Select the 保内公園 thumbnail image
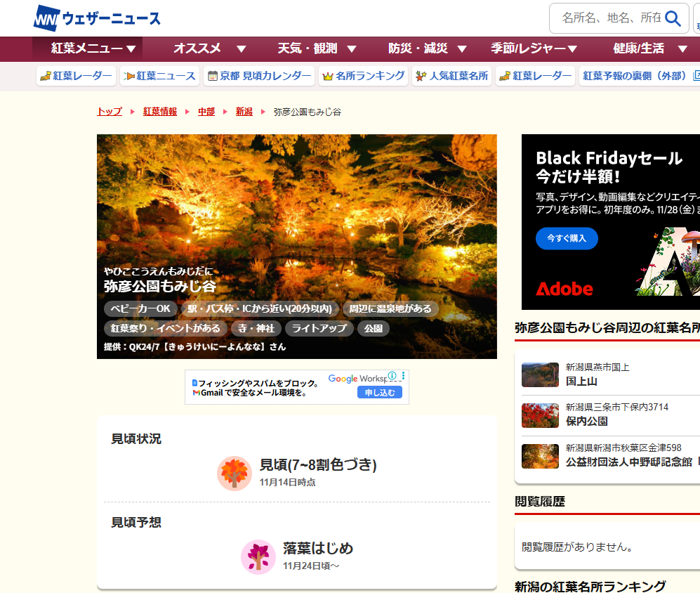 tap(540, 415)
